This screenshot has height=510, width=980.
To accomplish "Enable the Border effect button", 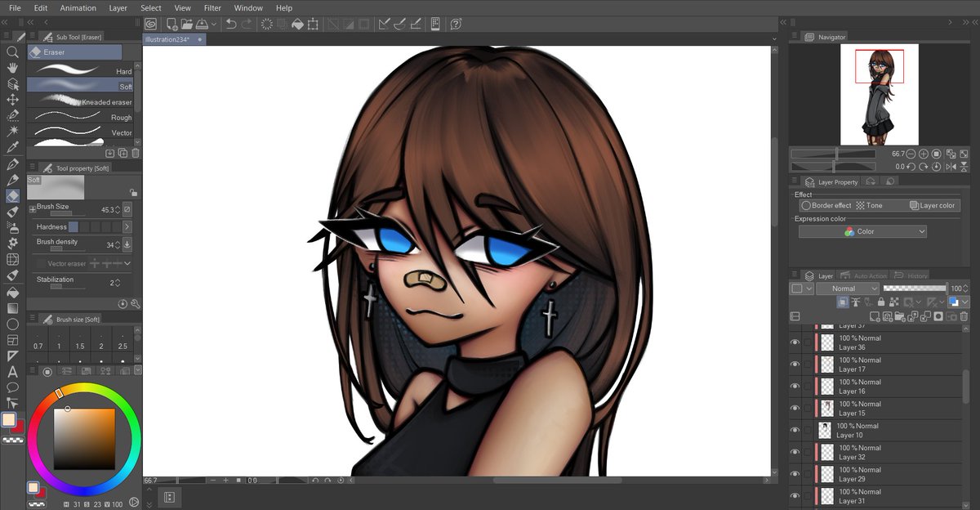I will pos(826,206).
